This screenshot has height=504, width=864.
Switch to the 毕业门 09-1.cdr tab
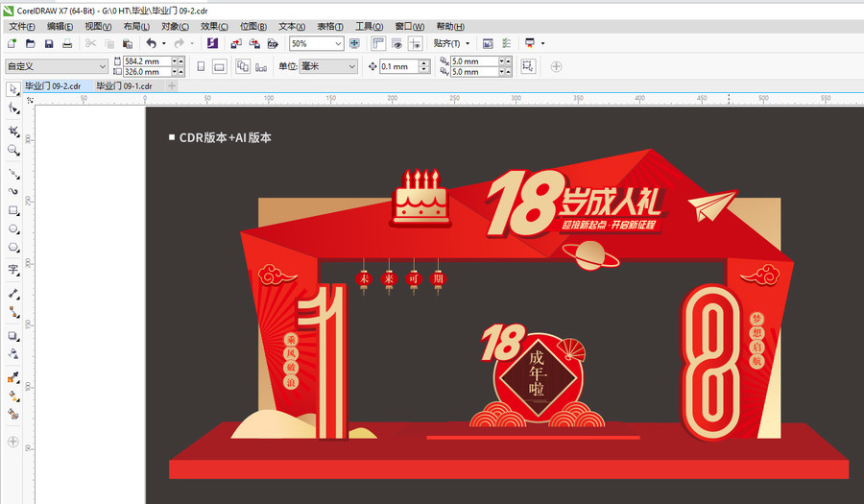[x=124, y=86]
